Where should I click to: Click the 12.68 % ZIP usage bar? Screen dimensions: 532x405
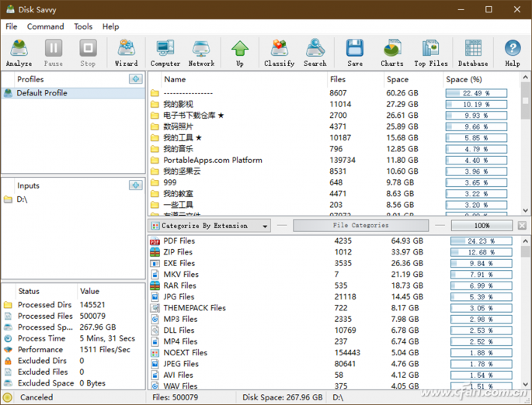481,252
